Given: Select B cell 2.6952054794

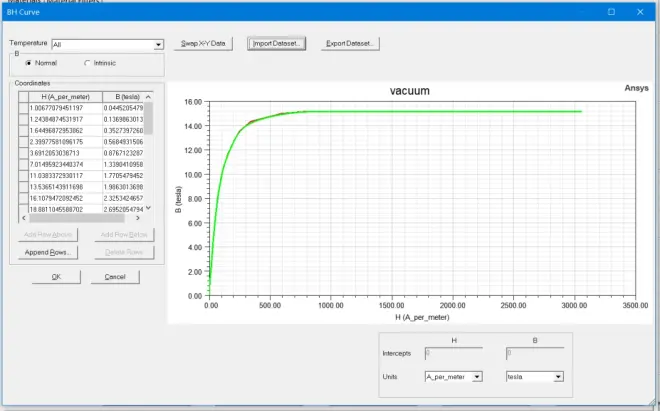Looking at the screenshot, I should tap(123, 209).
